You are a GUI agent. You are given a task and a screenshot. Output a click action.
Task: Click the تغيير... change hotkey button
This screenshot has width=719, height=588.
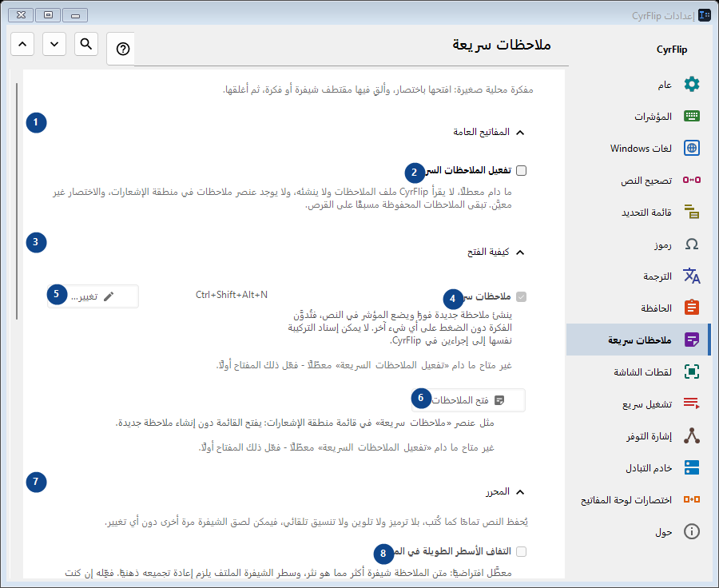pyautogui.click(x=93, y=296)
